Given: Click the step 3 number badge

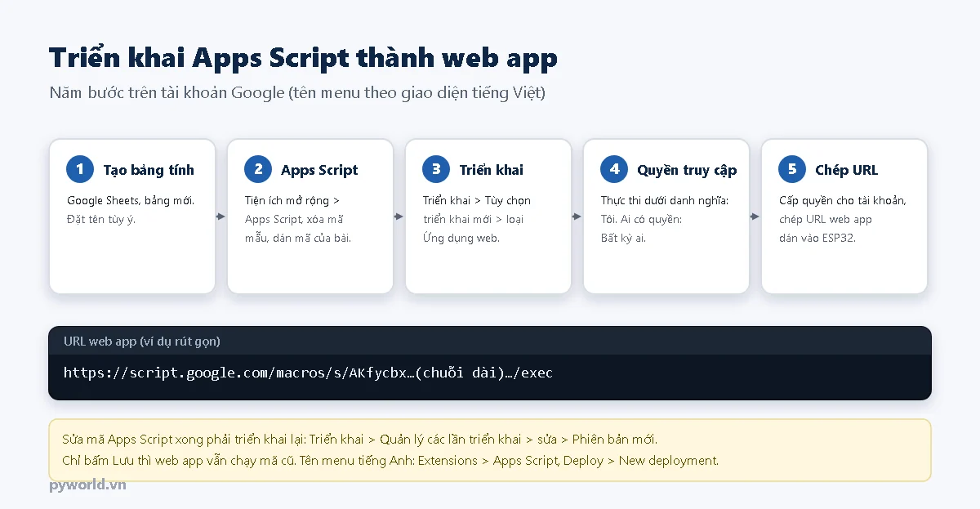Looking at the screenshot, I should (436, 169).
